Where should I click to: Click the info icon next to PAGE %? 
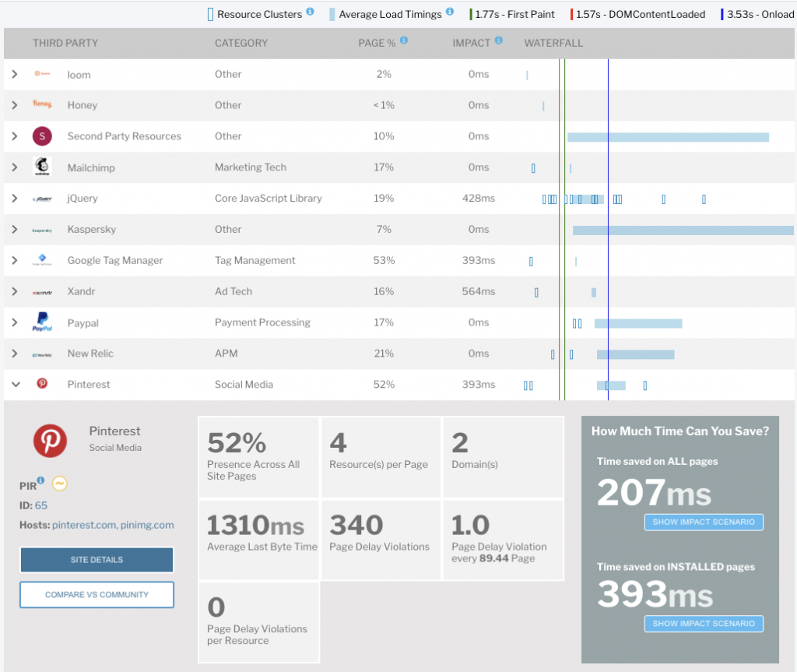pos(404,40)
